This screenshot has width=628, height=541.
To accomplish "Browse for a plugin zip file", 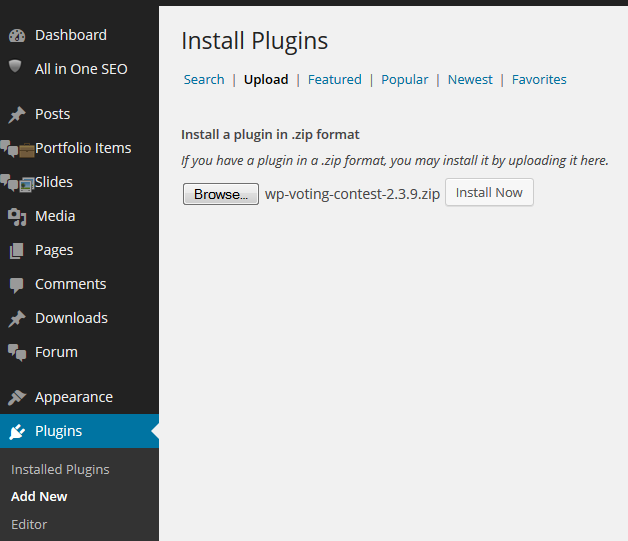I will 221,194.
